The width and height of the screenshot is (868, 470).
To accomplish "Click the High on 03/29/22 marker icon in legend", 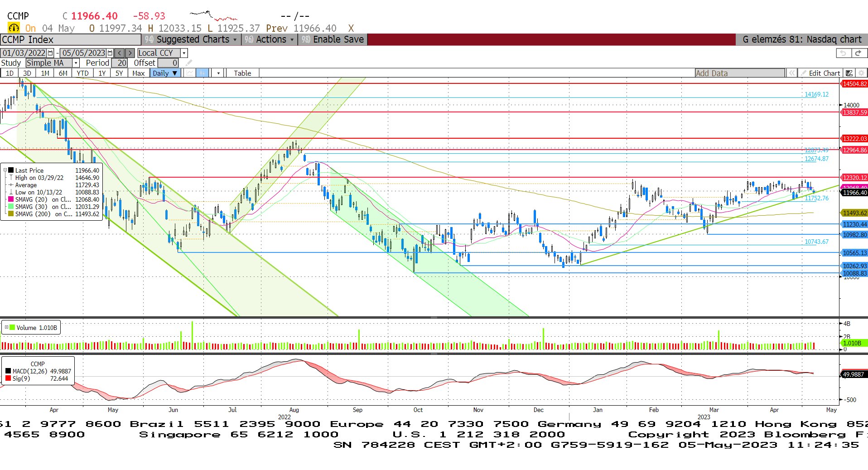I will [11, 178].
